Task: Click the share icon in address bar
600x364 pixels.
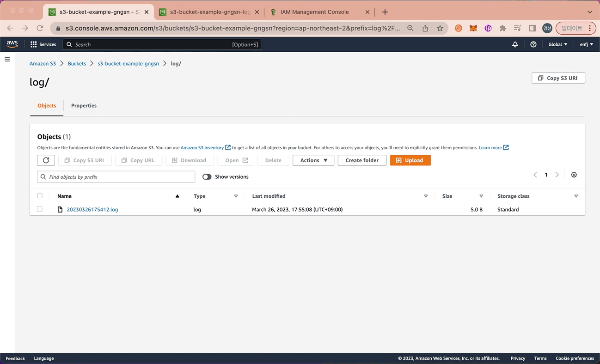Action: (x=425, y=28)
